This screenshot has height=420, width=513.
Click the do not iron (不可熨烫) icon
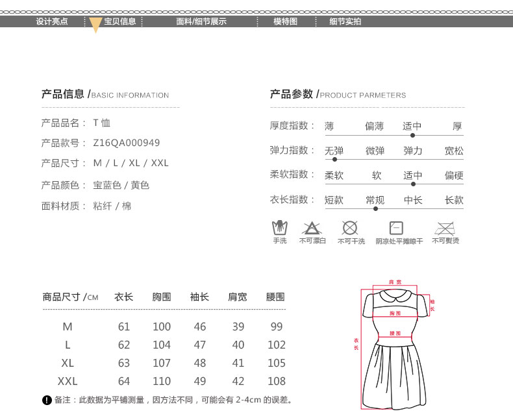point(445,228)
